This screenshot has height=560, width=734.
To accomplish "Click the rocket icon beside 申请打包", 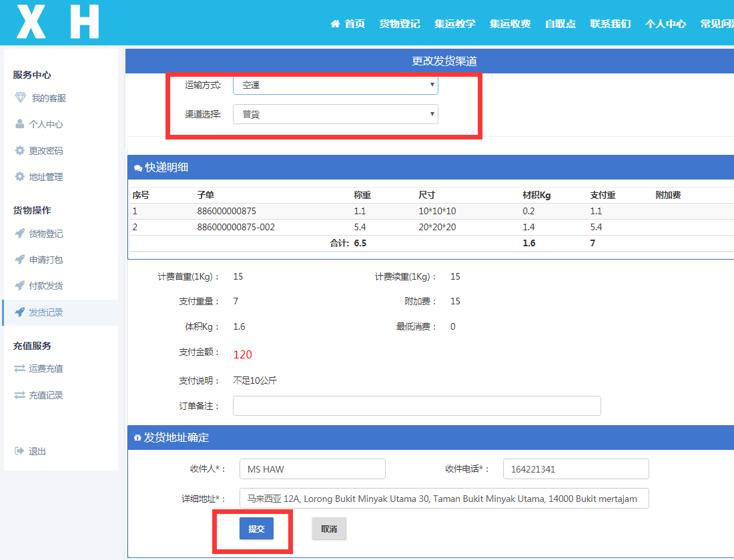I will (x=20, y=260).
